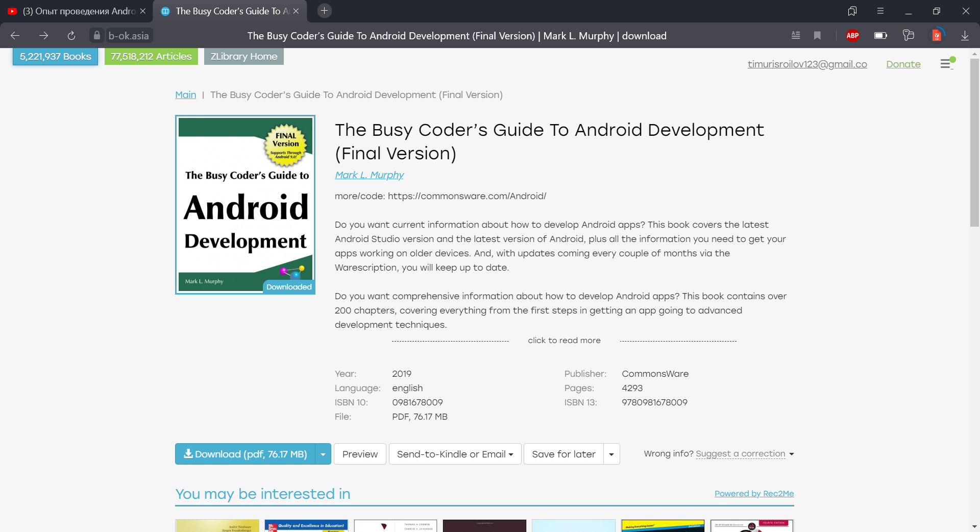Open the timurisroilov123@gmail.co account link

tap(807, 64)
